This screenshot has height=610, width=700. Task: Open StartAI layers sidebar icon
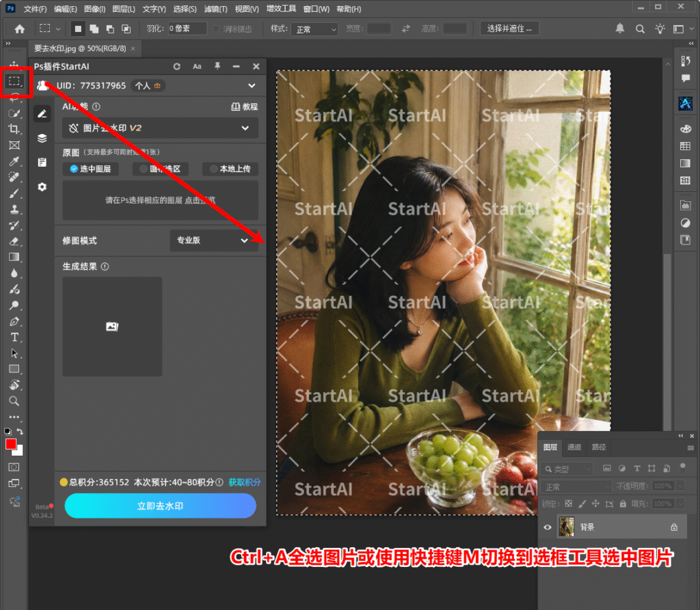(42, 139)
